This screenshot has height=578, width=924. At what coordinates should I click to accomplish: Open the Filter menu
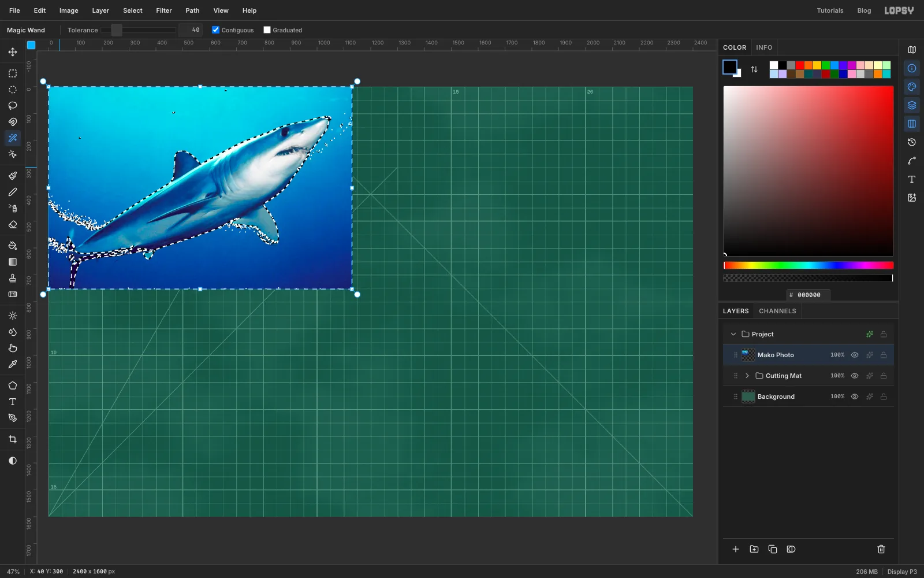coord(164,10)
